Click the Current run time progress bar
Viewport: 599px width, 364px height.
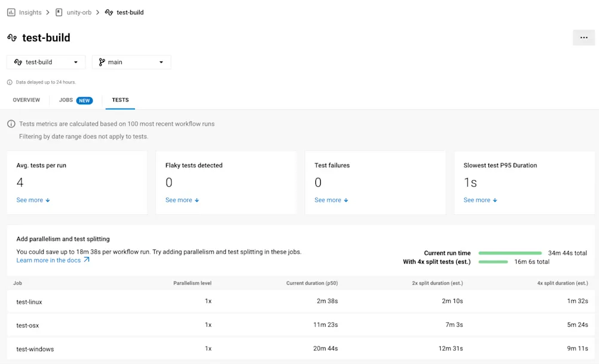[x=509, y=253]
